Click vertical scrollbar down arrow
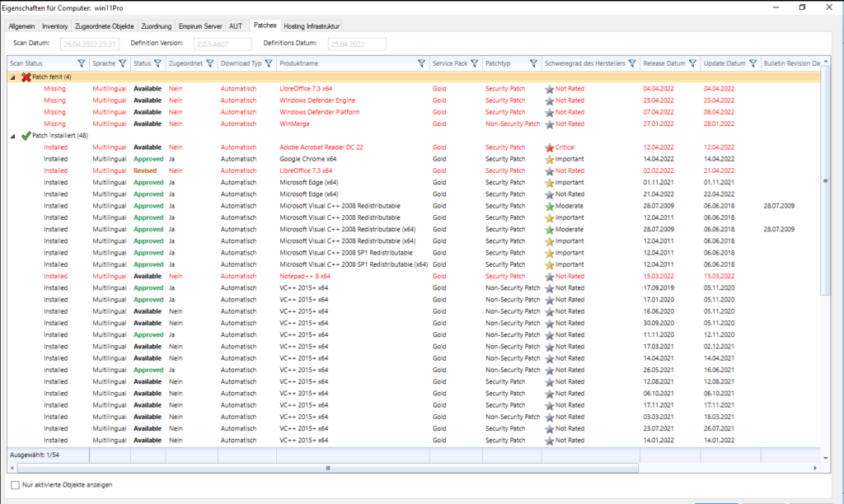 (826, 458)
